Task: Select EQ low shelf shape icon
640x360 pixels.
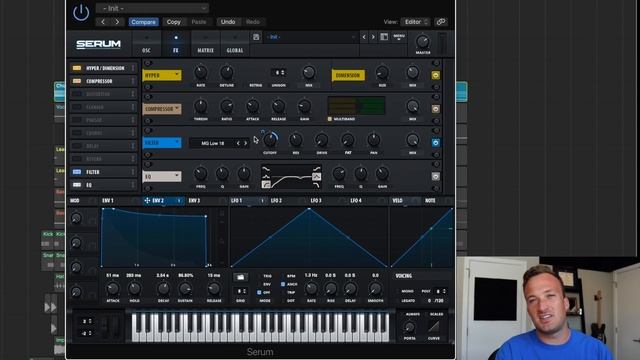Action: pos(266,169)
